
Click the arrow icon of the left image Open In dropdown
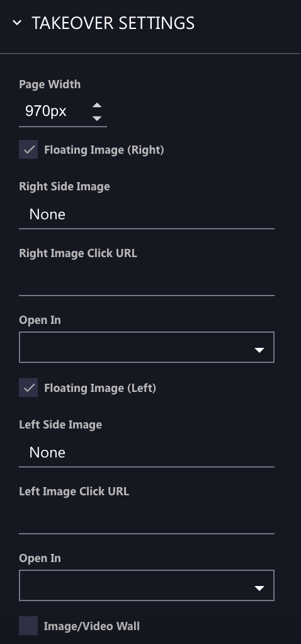pos(259,588)
